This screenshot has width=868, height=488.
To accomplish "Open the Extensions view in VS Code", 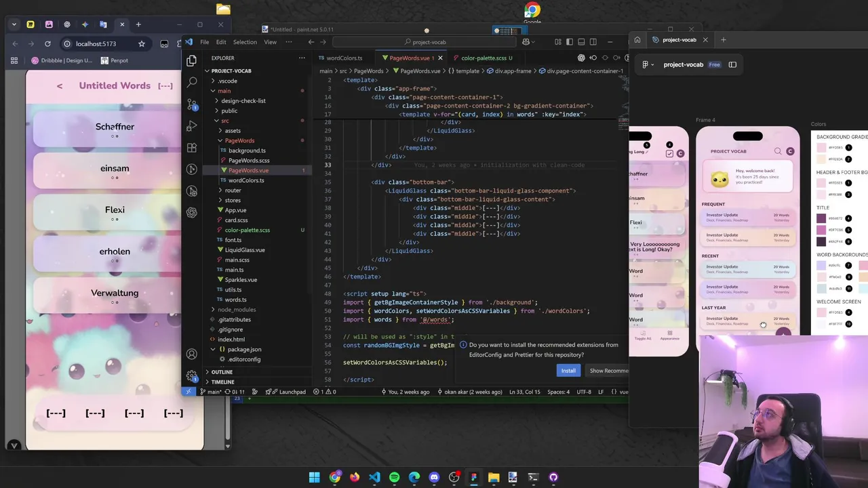I will pyautogui.click(x=192, y=148).
